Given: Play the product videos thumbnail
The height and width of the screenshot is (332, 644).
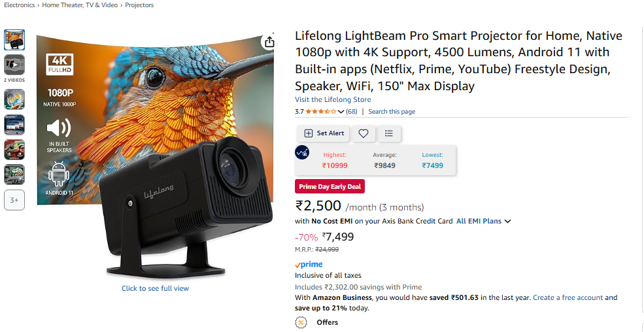Looking at the screenshot, I should [x=14, y=64].
